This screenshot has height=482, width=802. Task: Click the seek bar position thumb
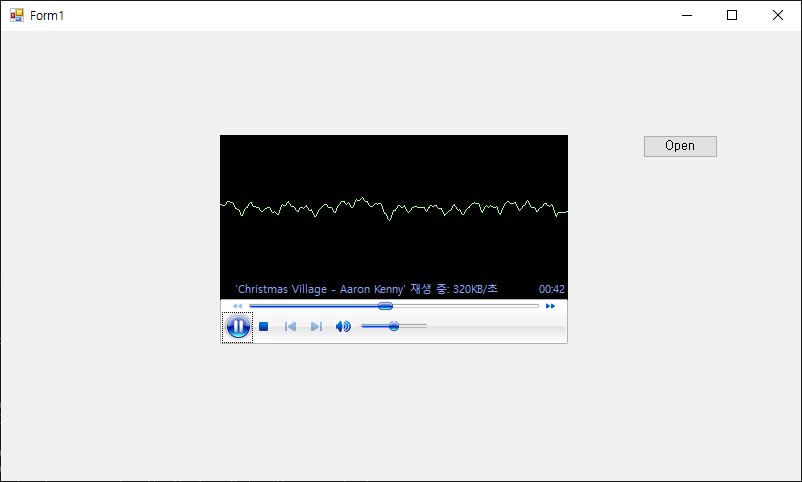[x=385, y=306]
